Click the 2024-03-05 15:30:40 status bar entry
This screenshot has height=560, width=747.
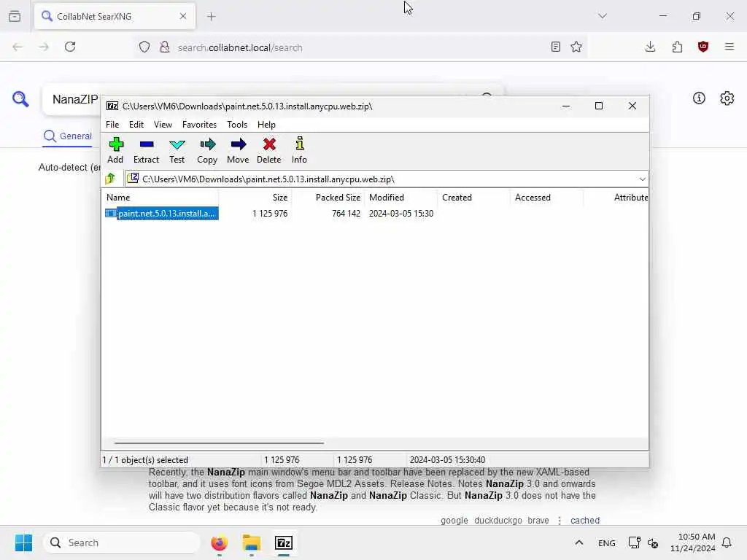coord(447,460)
